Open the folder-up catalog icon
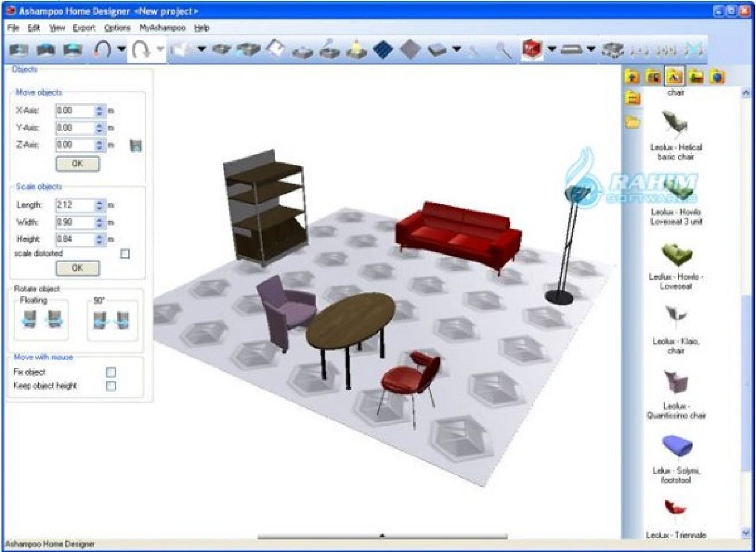Screen dimensions: 756x552 point(632,77)
